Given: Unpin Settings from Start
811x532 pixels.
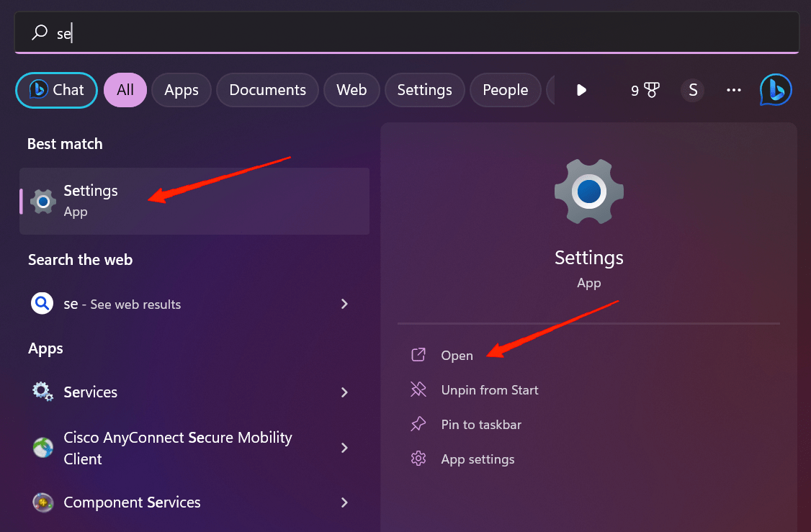Looking at the screenshot, I should pyautogui.click(x=488, y=389).
